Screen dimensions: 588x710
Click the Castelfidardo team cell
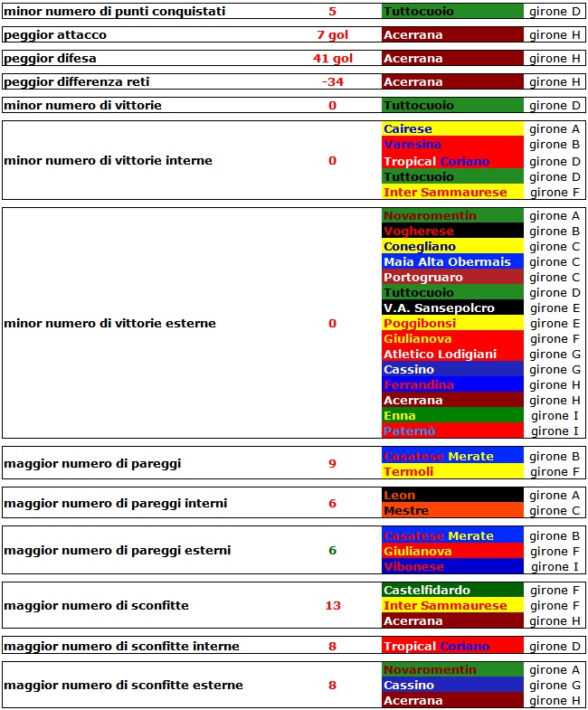click(452, 591)
